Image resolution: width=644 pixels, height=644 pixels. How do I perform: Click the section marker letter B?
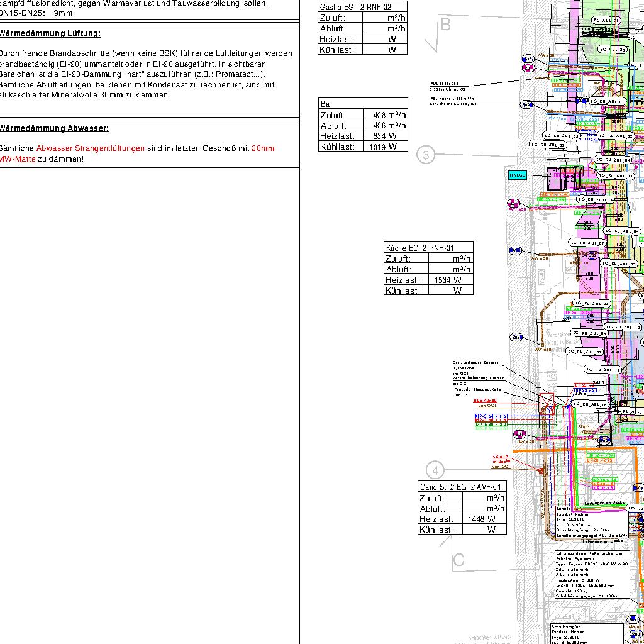445,25
